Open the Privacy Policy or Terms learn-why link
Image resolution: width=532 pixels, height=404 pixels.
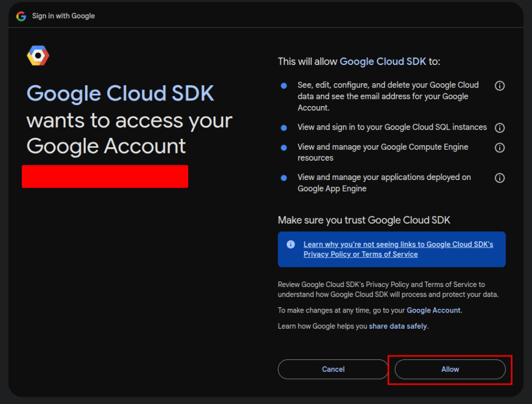[398, 249]
